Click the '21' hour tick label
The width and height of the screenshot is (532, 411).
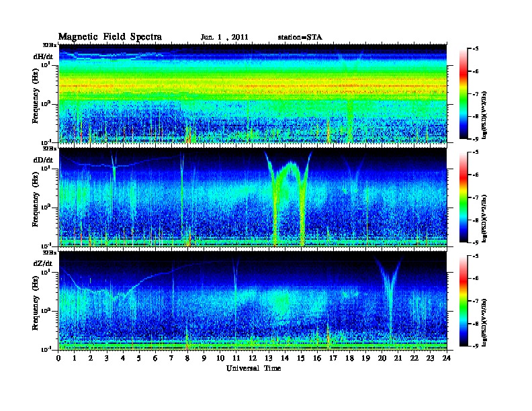(398, 358)
